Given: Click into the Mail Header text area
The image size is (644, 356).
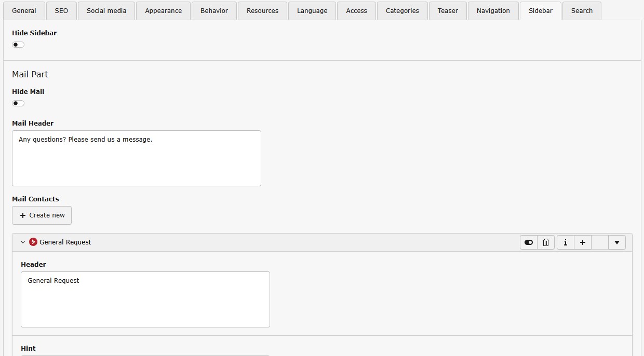Looking at the screenshot, I should (136, 158).
